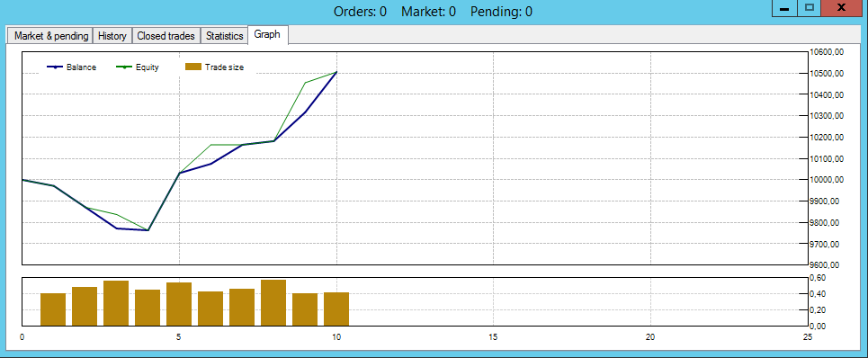The height and width of the screenshot is (358, 868).
Task: Click the chart endpoint at trade 10
Action: coord(336,72)
